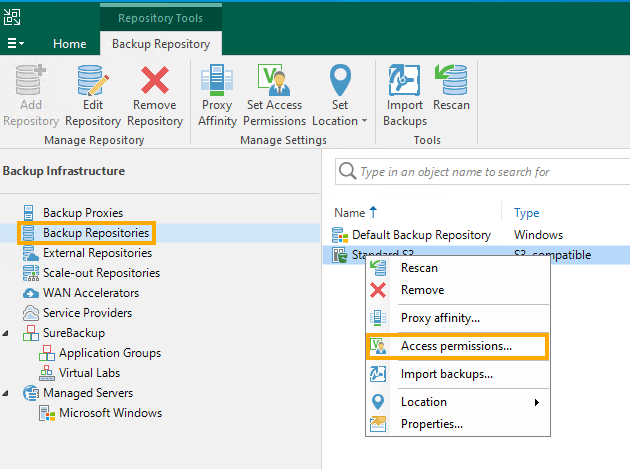Screen dimensions: 630x469
Task: Choose Import backups... from context menu
Action: [457, 374]
